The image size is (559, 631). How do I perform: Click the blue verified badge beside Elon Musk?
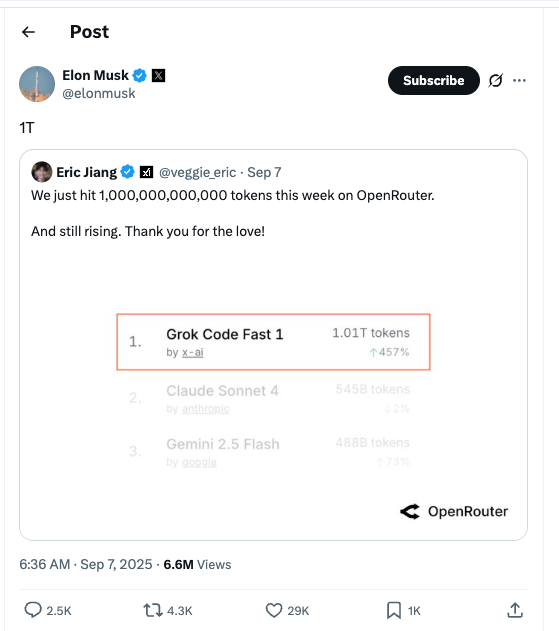140,75
